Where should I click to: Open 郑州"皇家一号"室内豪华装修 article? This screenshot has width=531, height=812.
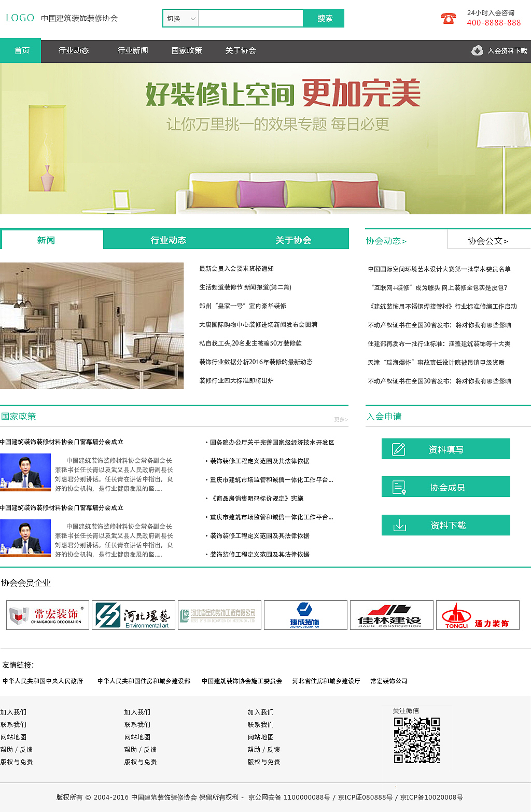coord(243,306)
